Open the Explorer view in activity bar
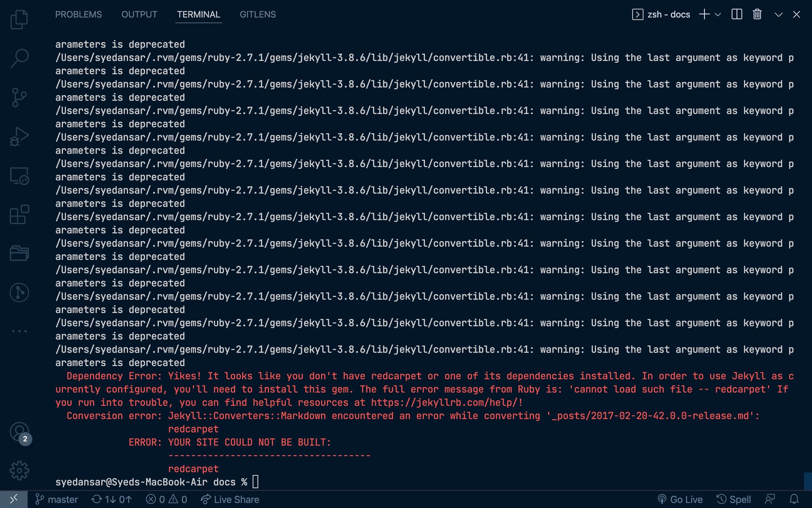Image resolution: width=812 pixels, height=508 pixels. [19, 19]
